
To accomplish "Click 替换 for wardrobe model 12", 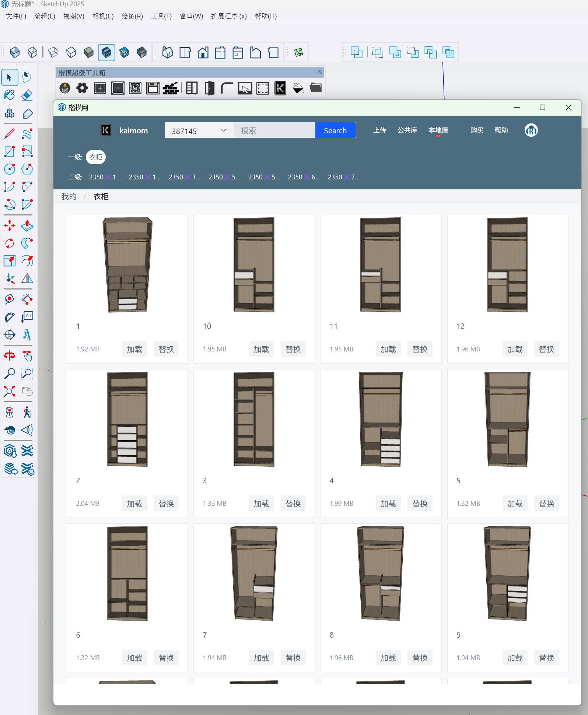I will [x=547, y=349].
